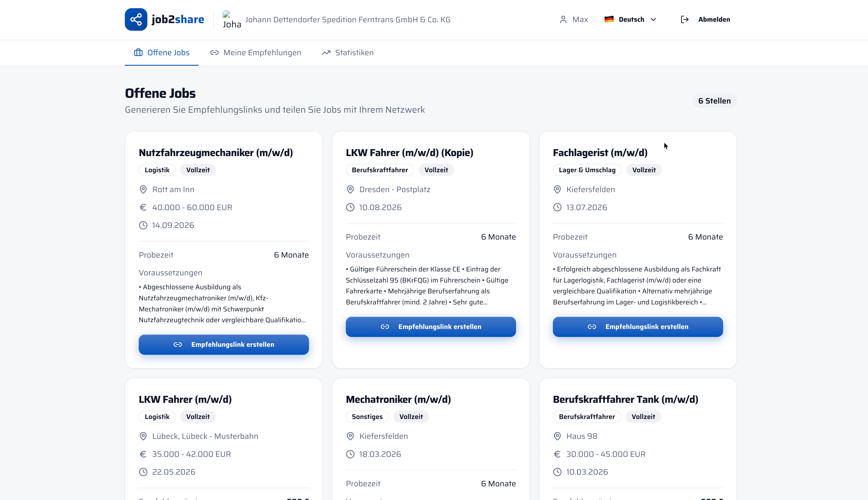Open the Mechatroniker (m/w/d) job title
Image resolution: width=868 pixels, height=500 pixels.
coord(398,399)
